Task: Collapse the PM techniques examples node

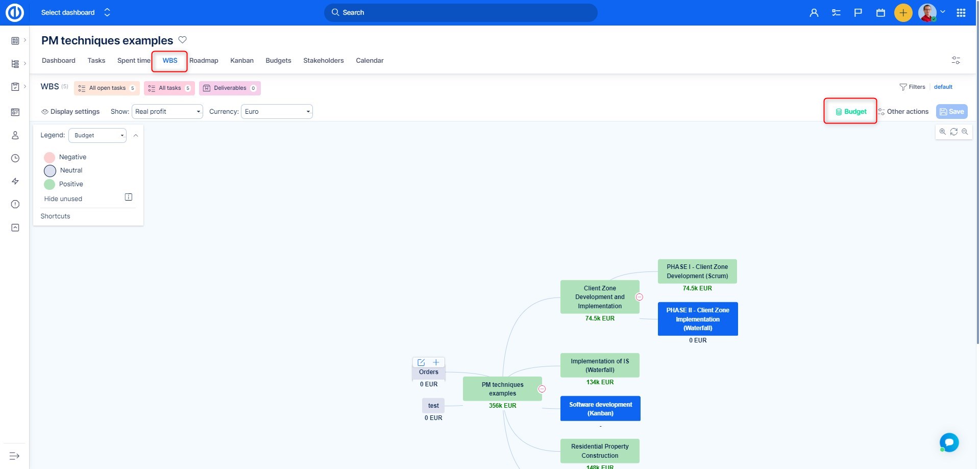Action: (x=542, y=389)
